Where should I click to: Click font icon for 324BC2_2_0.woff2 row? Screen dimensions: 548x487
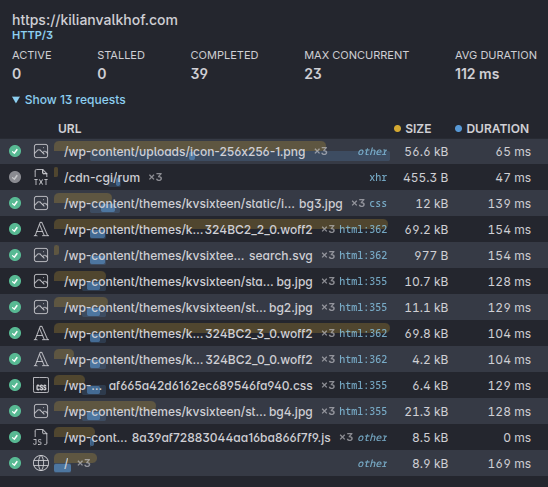pyautogui.click(x=41, y=229)
